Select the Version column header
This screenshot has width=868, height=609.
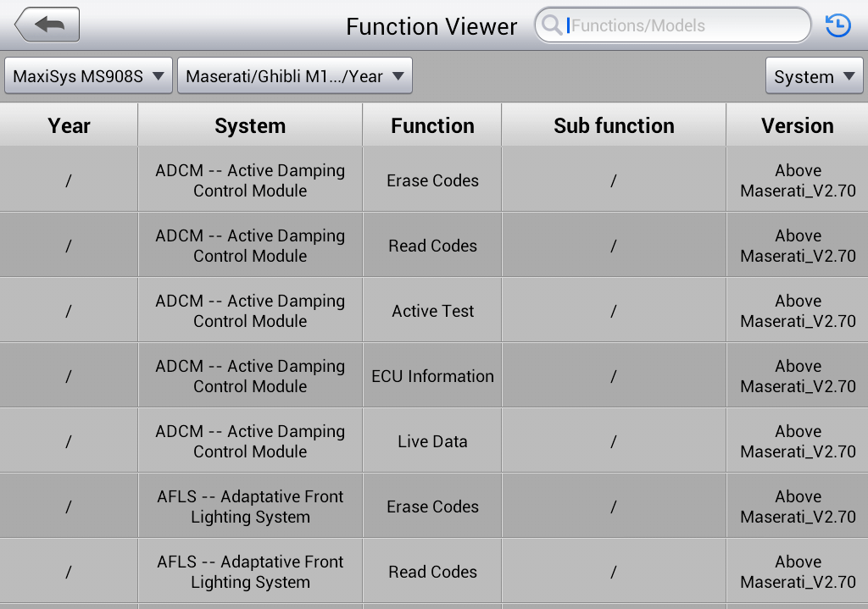797,125
